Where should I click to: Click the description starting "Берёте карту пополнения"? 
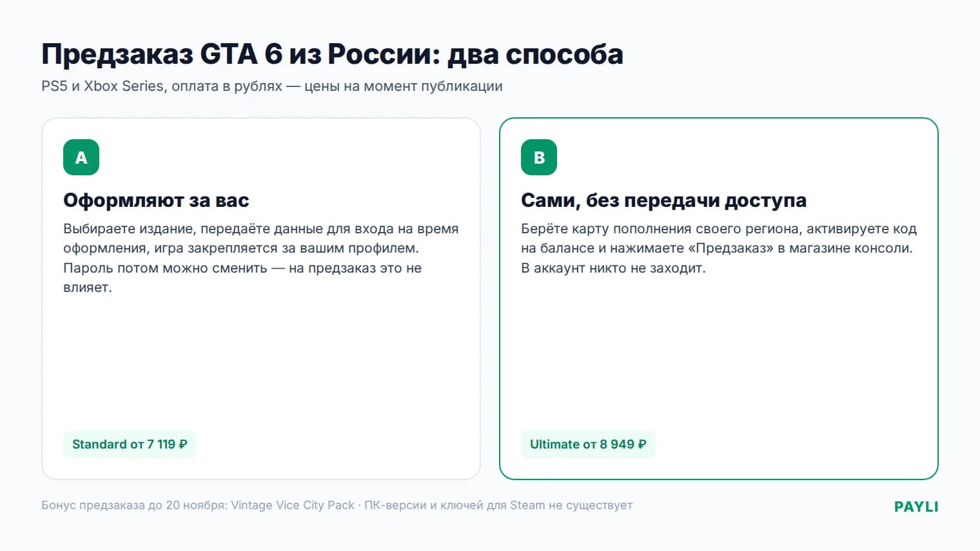tap(719, 248)
